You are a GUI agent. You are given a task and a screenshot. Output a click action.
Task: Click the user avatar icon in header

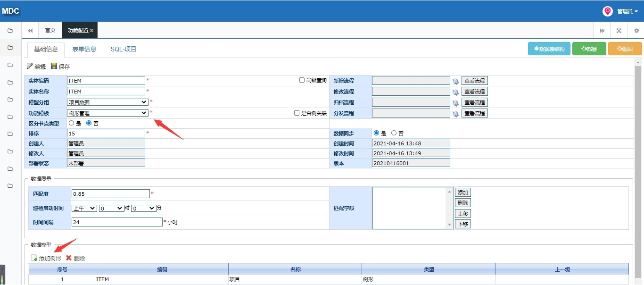point(608,11)
